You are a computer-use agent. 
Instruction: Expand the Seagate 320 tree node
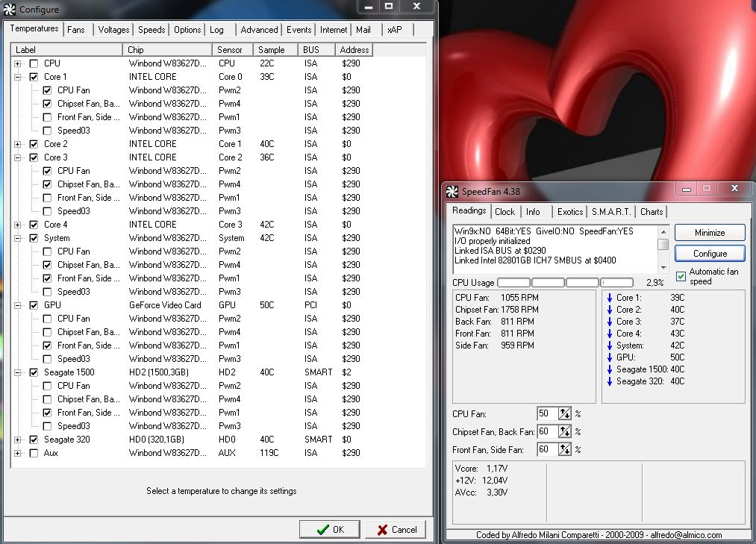pos(18,440)
